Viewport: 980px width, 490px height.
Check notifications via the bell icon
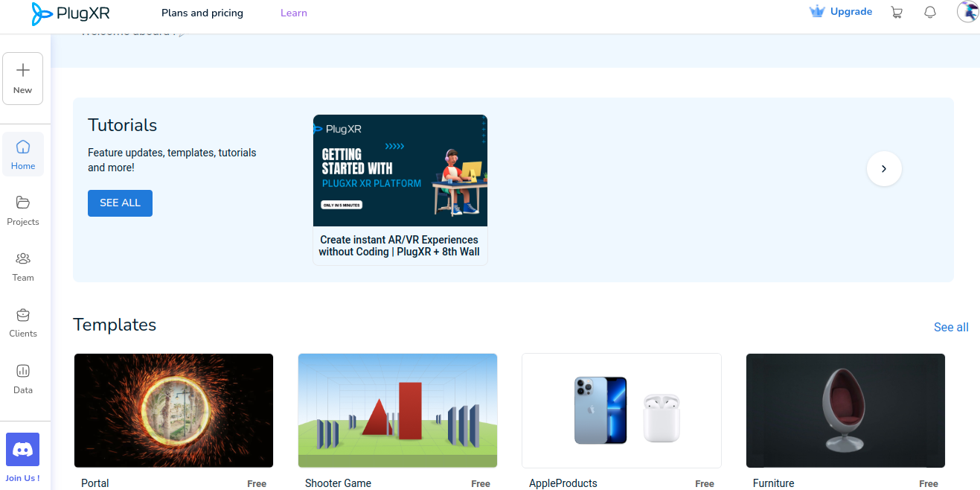930,12
